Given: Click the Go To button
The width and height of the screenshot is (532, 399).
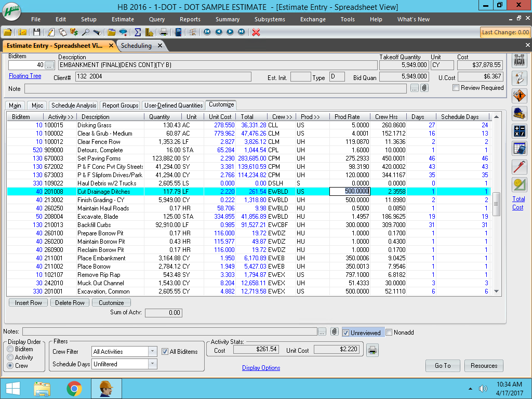Looking at the screenshot, I should 443,366.
